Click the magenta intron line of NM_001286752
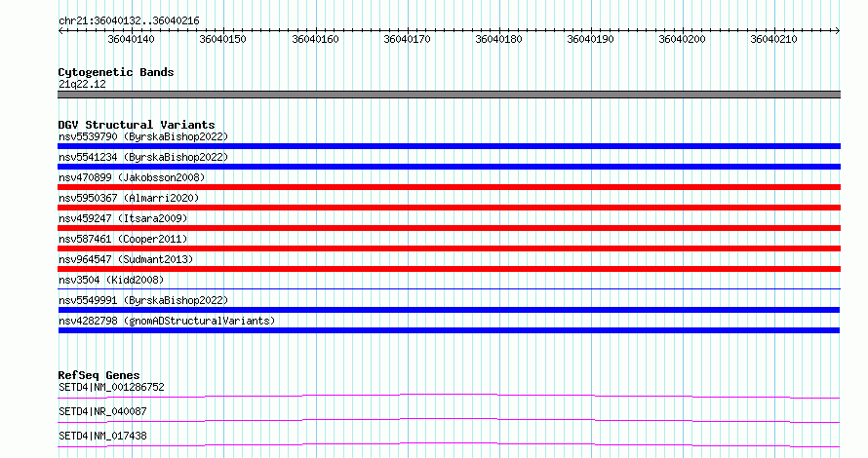This screenshot has width=868, height=458. 449,396
